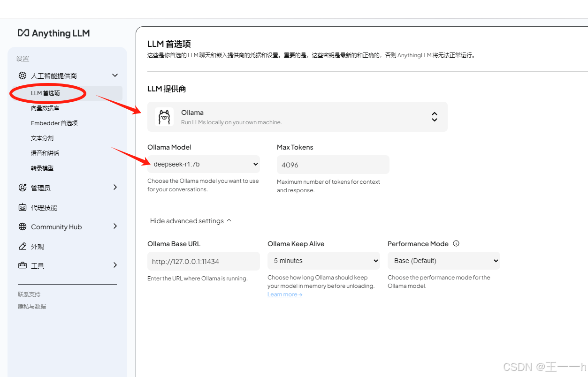Screen dimensions: 588x377
Task: Click the Anything LLM logo
Action: click(53, 33)
